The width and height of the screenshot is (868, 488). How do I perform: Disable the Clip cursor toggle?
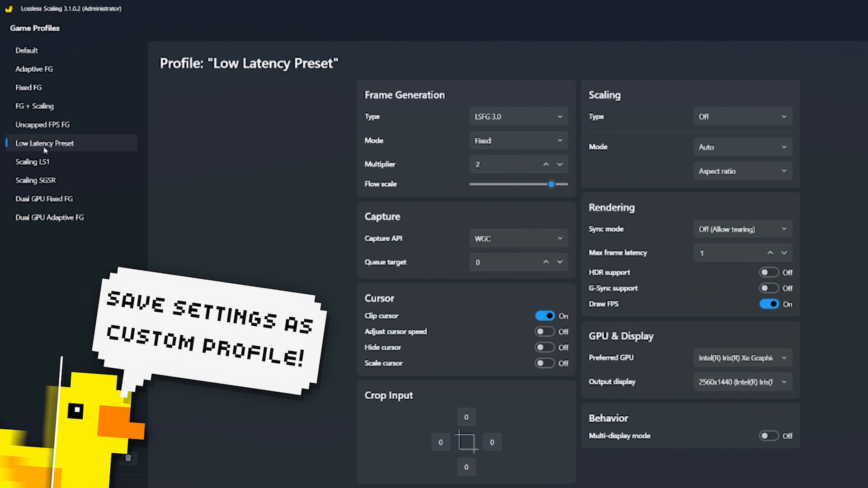click(x=545, y=315)
